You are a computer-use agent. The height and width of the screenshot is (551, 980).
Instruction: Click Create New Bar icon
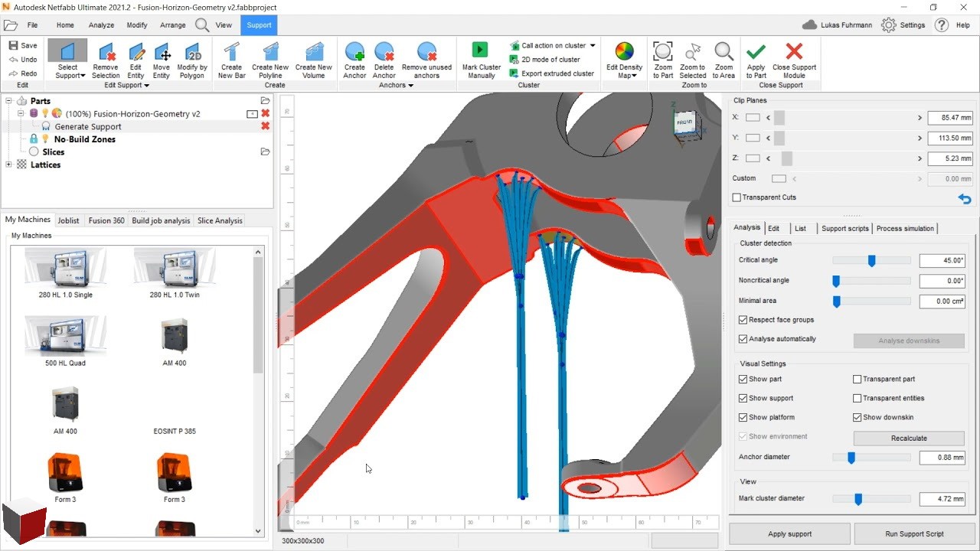231,51
